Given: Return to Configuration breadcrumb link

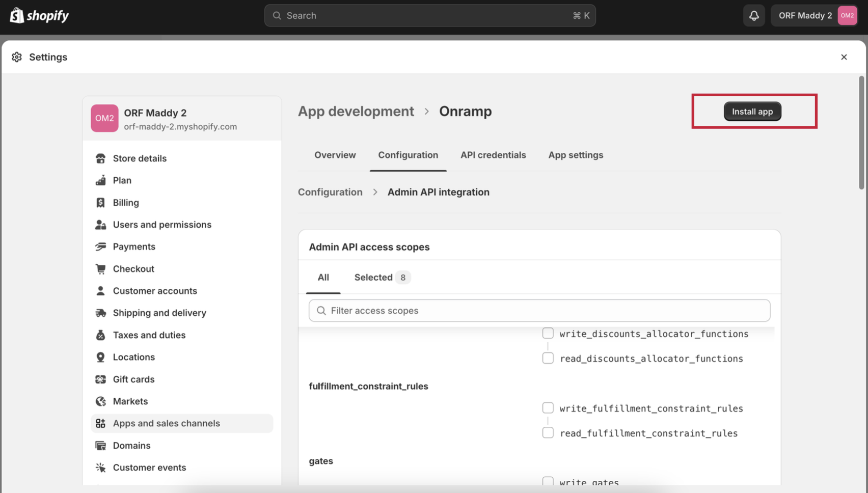Looking at the screenshot, I should (x=330, y=192).
